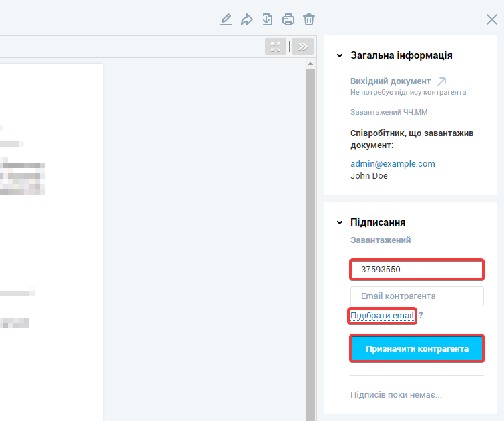Click the pencil edit icon
504x421 pixels.
[x=226, y=19]
